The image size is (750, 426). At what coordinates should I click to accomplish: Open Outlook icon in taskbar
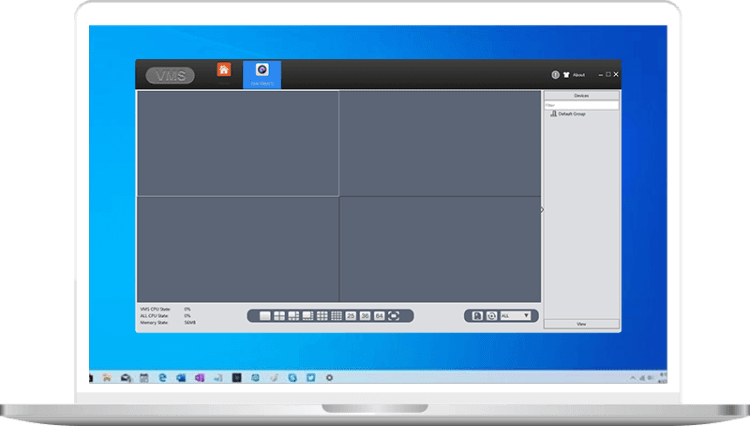click(x=181, y=378)
